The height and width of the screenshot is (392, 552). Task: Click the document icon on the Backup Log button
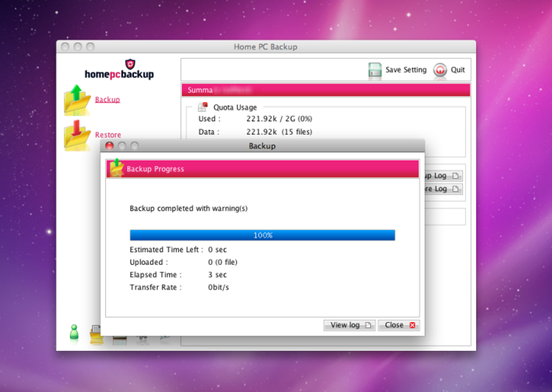[x=456, y=175]
